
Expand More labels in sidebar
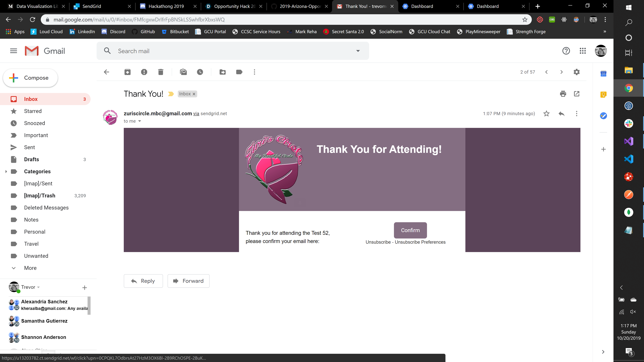30,268
